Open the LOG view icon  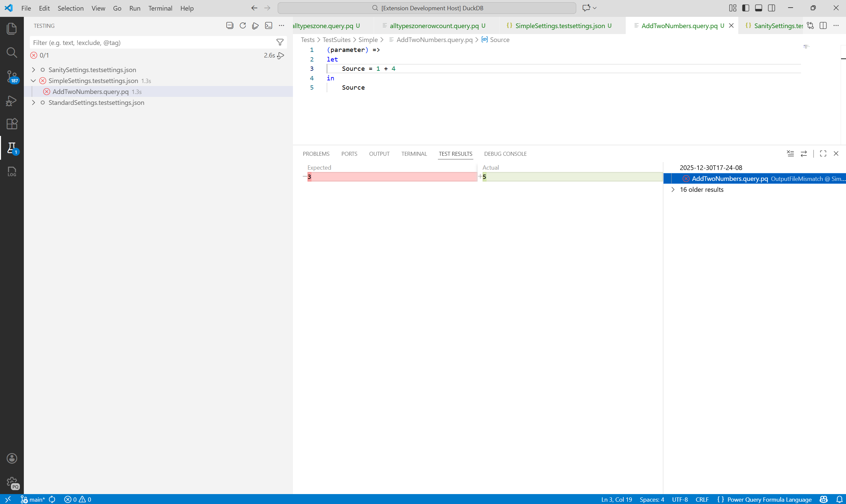[12, 172]
